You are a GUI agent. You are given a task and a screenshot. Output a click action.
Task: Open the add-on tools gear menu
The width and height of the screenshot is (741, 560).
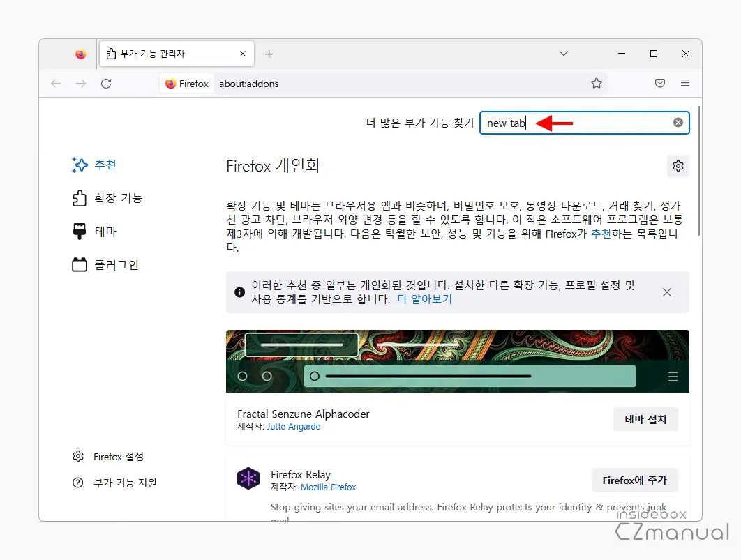click(678, 166)
